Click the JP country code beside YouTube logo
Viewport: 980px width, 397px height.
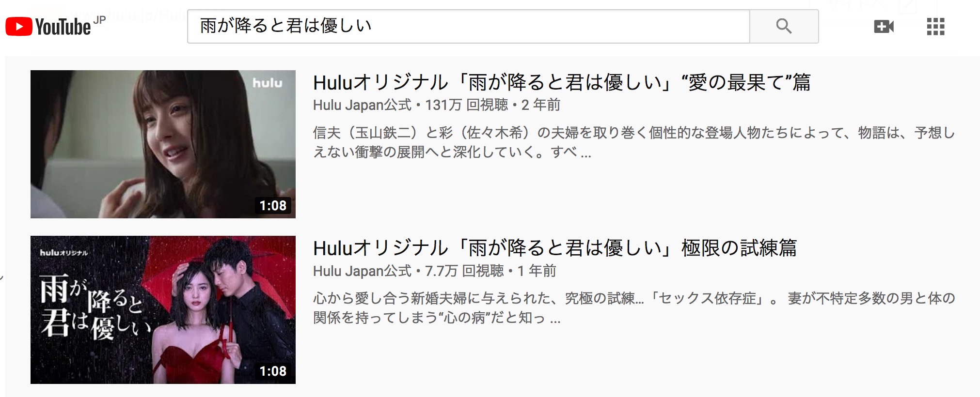(99, 20)
